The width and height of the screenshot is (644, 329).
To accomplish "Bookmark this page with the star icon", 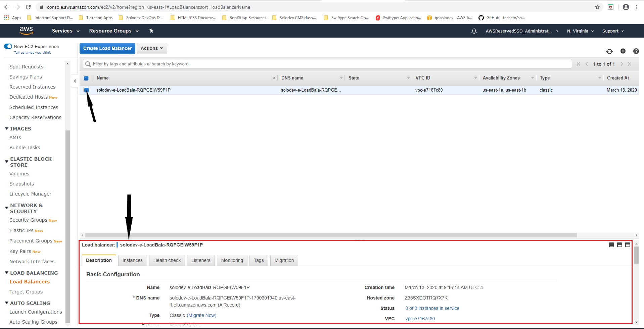I will pyautogui.click(x=597, y=7).
